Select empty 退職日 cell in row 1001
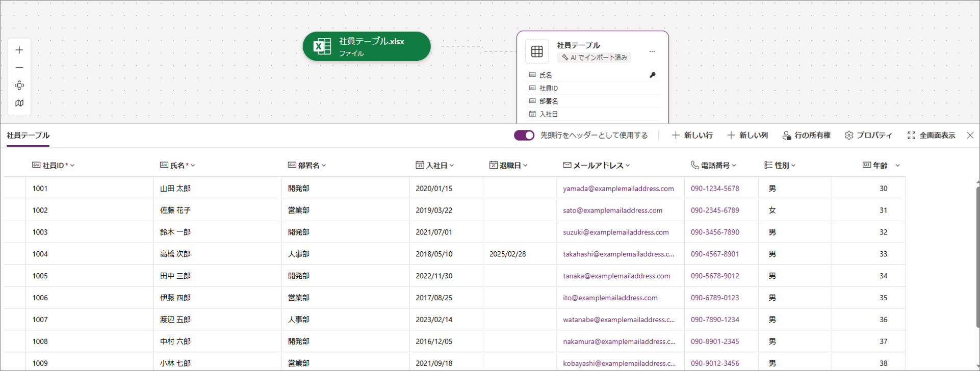Viewport: 980px width, 371px height. pos(520,189)
